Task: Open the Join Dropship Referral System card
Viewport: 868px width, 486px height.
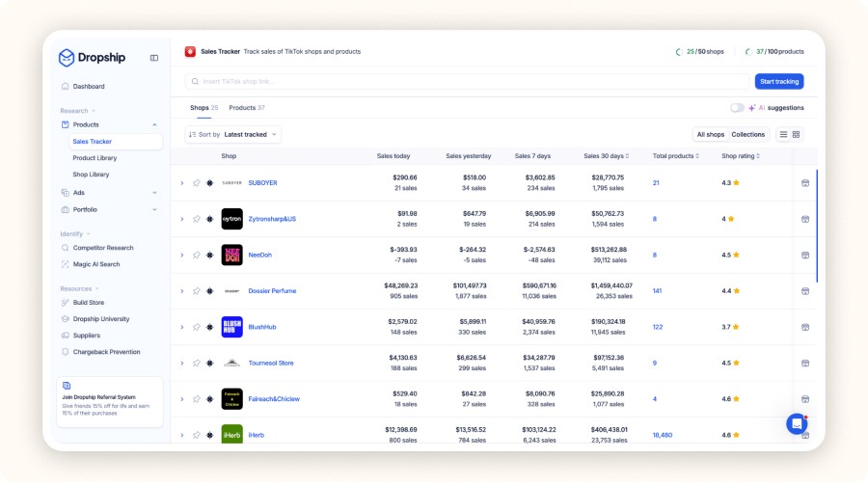Action: pyautogui.click(x=110, y=402)
